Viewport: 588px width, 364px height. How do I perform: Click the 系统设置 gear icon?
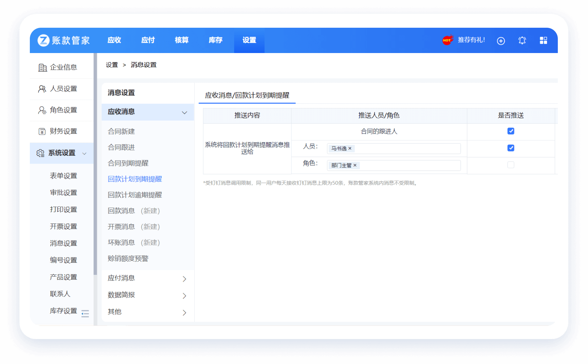(40, 153)
